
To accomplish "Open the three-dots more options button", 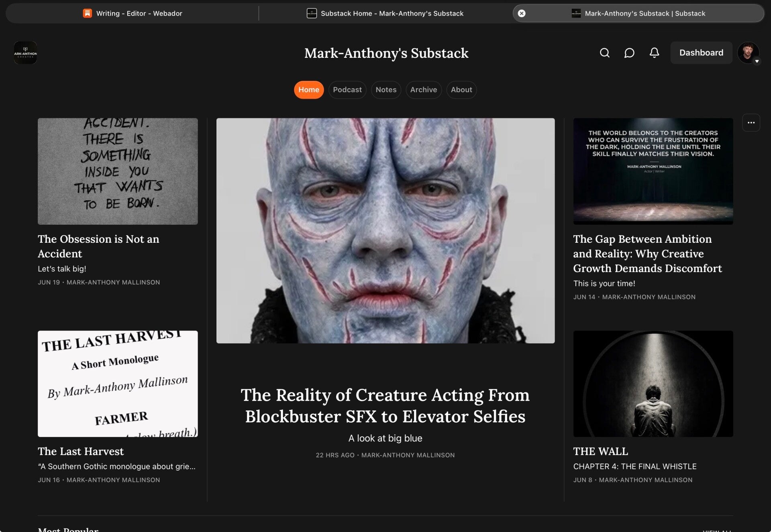I will click(x=751, y=123).
